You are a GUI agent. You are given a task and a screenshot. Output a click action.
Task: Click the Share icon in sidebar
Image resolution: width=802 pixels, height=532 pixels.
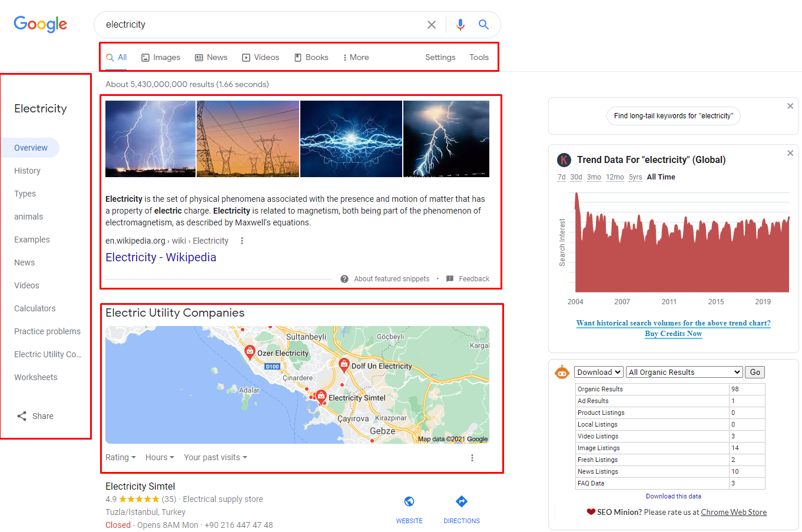pyautogui.click(x=22, y=416)
